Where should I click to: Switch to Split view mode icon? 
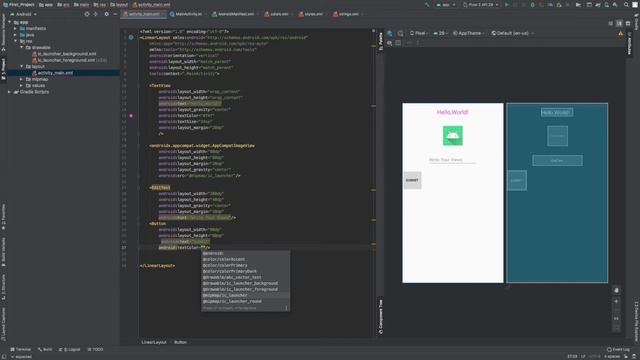[x=619, y=23]
